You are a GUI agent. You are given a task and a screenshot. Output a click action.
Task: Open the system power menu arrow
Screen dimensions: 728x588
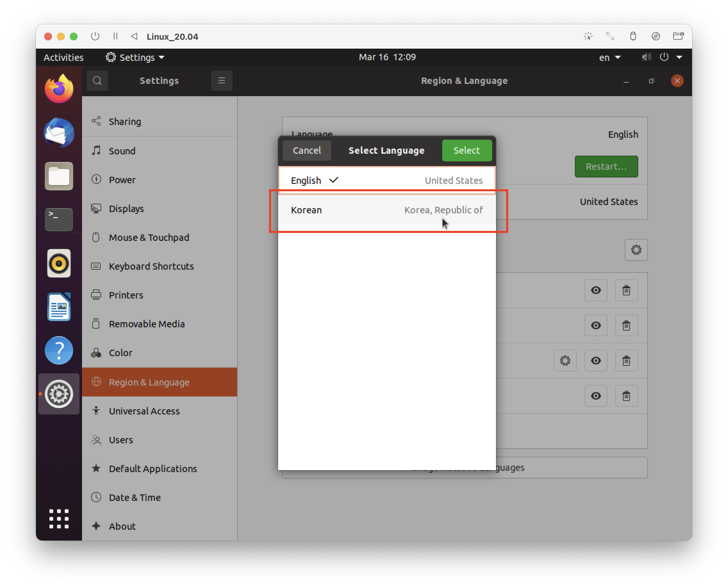679,57
